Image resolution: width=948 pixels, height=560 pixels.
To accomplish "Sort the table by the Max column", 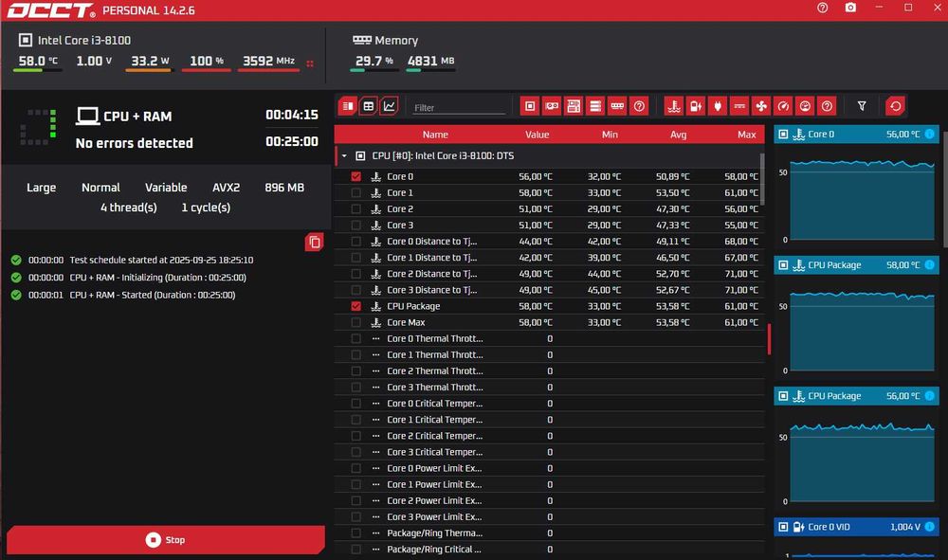I will (x=747, y=135).
